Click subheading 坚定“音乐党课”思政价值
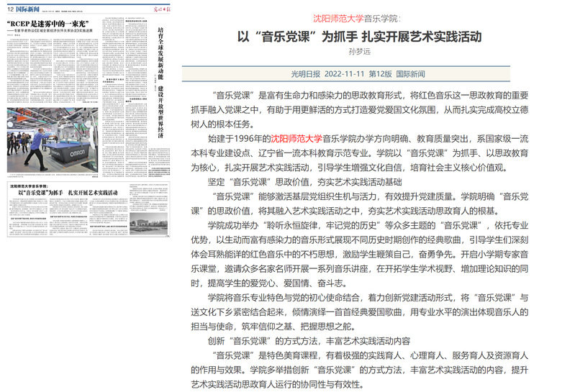The width and height of the screenshot is (575, 392). (x=289, y=183)
